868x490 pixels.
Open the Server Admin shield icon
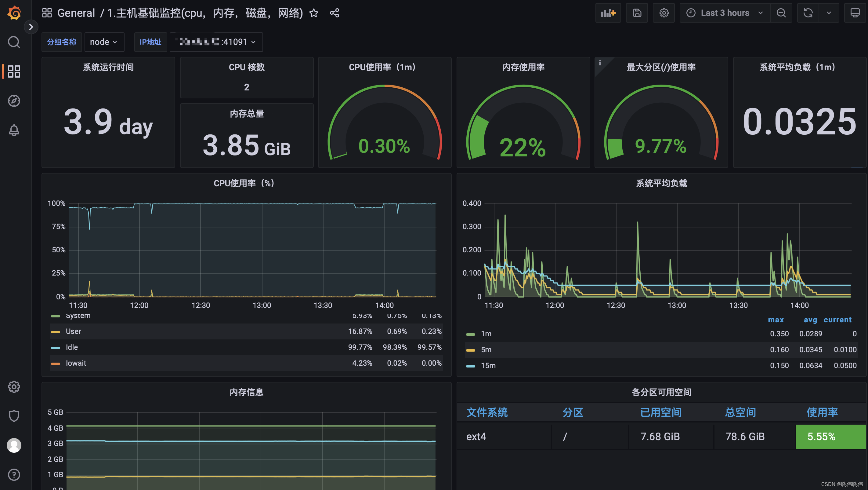click(x=14, y=416)
